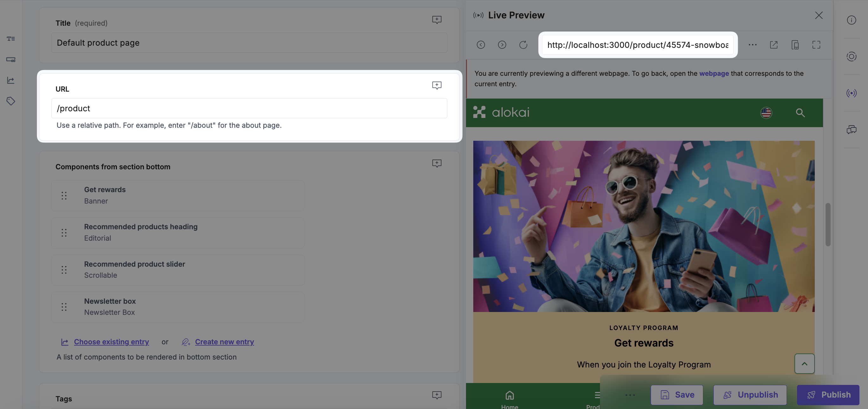This screenshot has width=868, height=409.
Task: Reload the Live Preview page
Action: click(523, 45)
